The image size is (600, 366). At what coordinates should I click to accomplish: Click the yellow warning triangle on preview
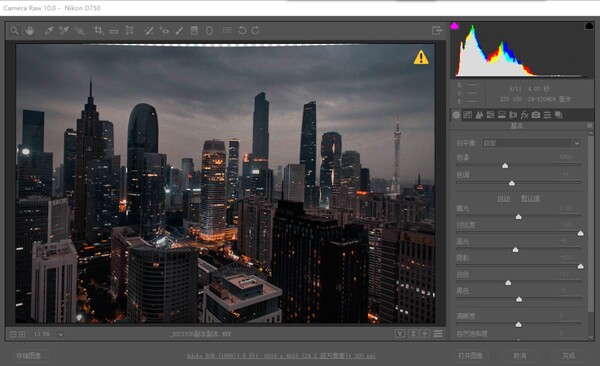coord(421,57)
